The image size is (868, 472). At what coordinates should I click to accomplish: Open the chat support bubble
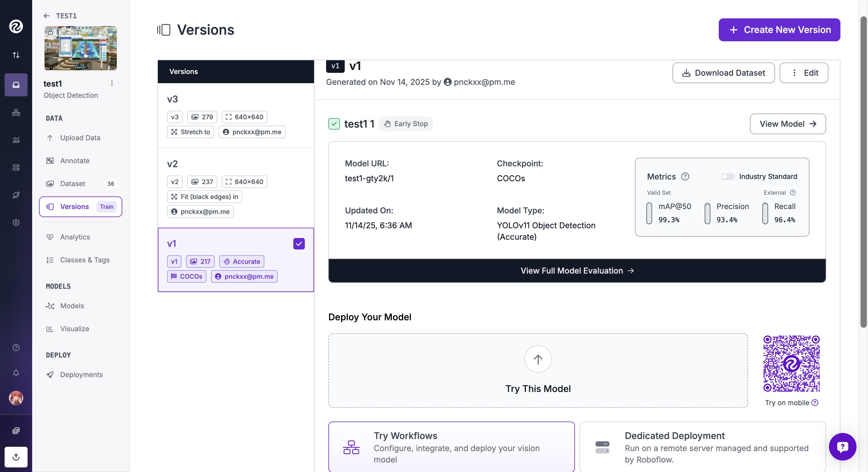tap(842, 446)
